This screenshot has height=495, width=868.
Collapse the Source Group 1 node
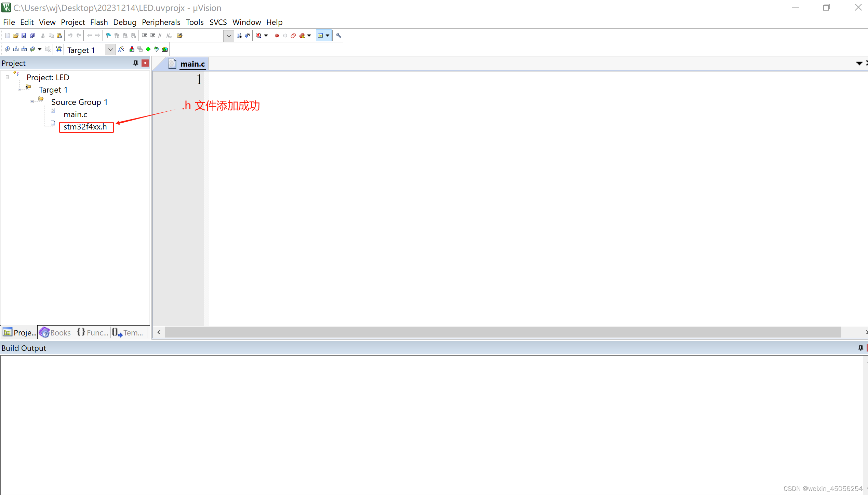32,102
